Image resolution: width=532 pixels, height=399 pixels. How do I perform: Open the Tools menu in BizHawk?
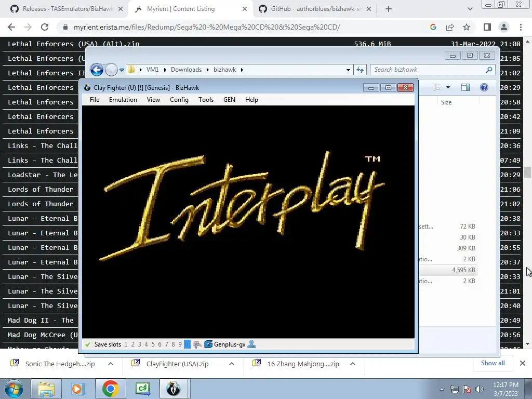(x=206, y=99)
